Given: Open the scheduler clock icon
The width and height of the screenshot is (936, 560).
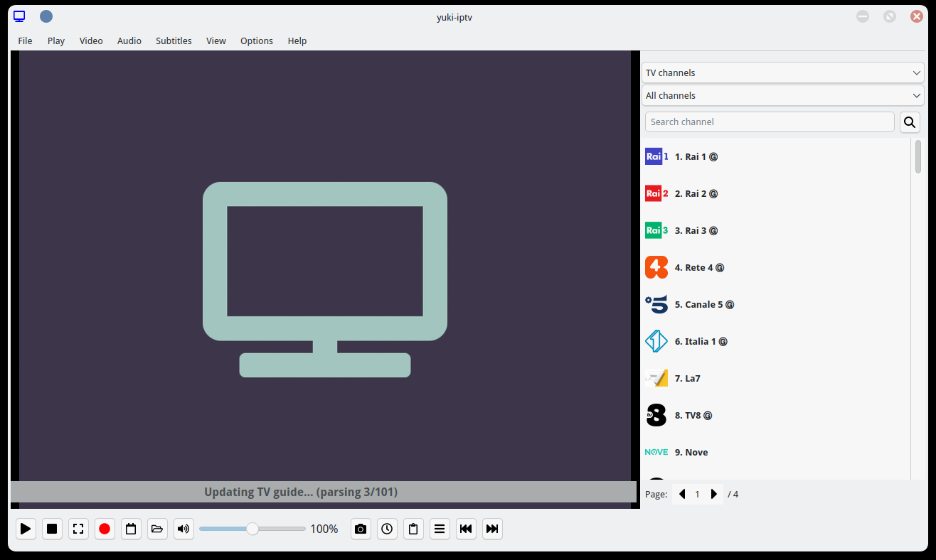Looking at the screenshot, I should tap(387, 529).
